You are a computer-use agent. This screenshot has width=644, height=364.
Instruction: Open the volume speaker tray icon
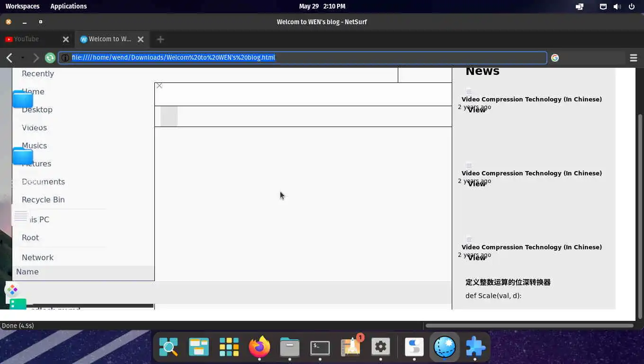tap(617, 7)
